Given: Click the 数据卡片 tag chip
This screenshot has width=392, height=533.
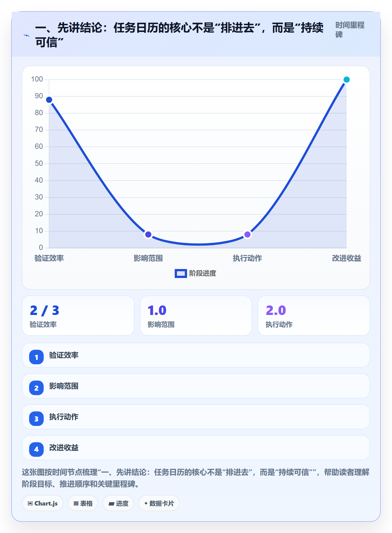Looking at the screenshot, I should pyautogui.click(x=159, y=503).
